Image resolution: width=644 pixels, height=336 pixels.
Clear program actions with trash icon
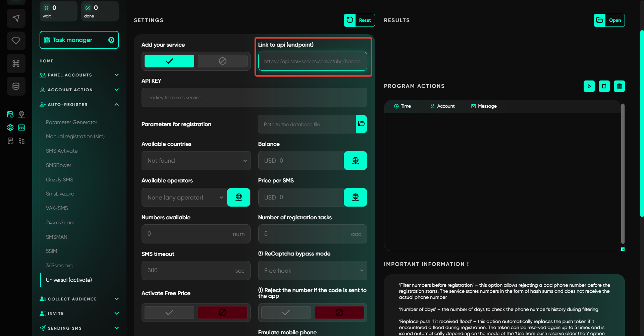pos(619,86)
